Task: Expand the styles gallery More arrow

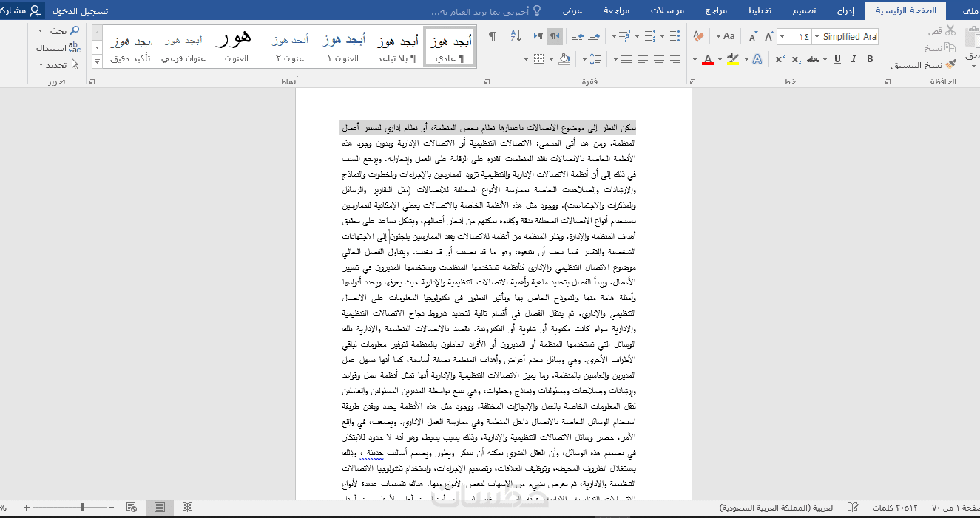Action: click(96, 62)
